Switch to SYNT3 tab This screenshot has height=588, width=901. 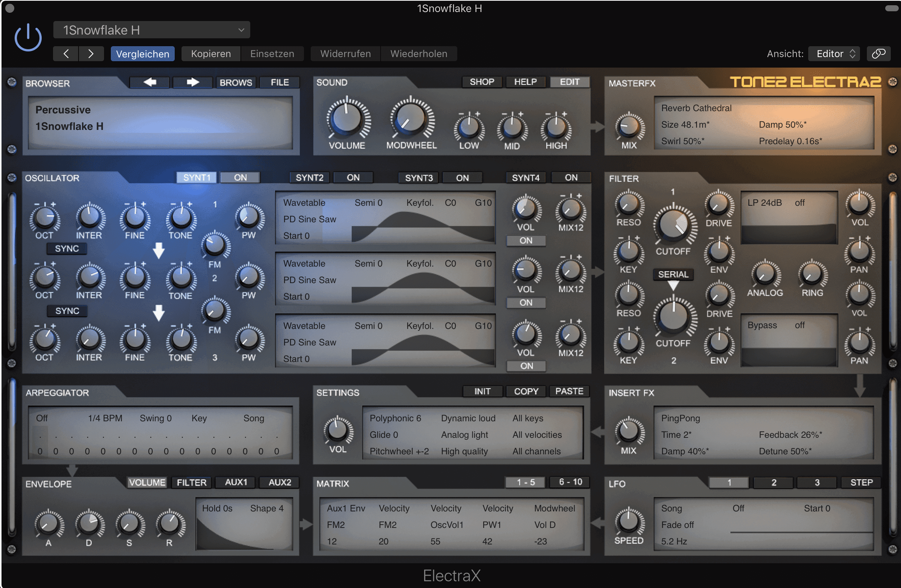click(418, 178)
